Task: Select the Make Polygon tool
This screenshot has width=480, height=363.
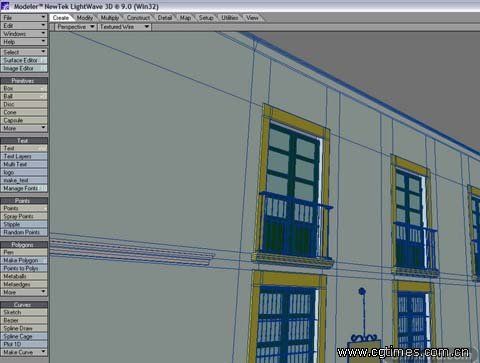Action: coord(24,260)
